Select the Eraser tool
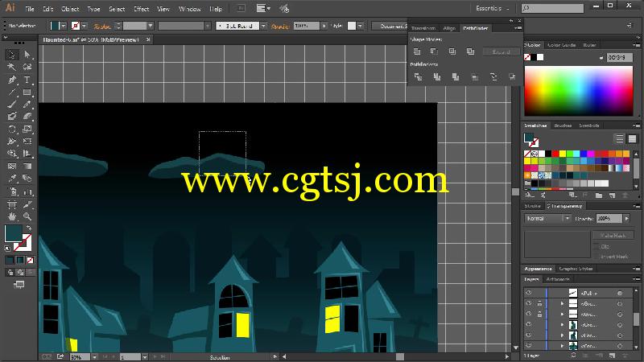Screen dimensions: 644x362 27,117
